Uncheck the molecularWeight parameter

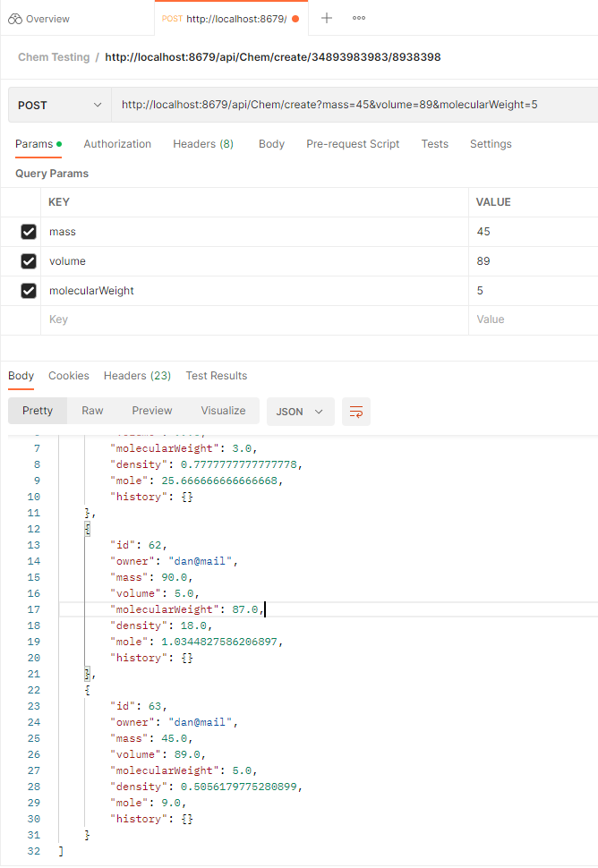(28, 290)
